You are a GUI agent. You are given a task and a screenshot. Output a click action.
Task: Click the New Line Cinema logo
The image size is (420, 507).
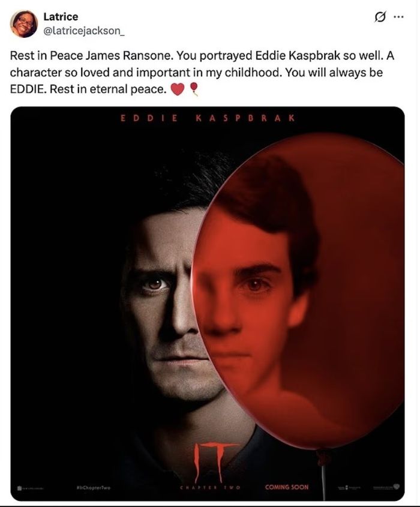click(32, 488)
